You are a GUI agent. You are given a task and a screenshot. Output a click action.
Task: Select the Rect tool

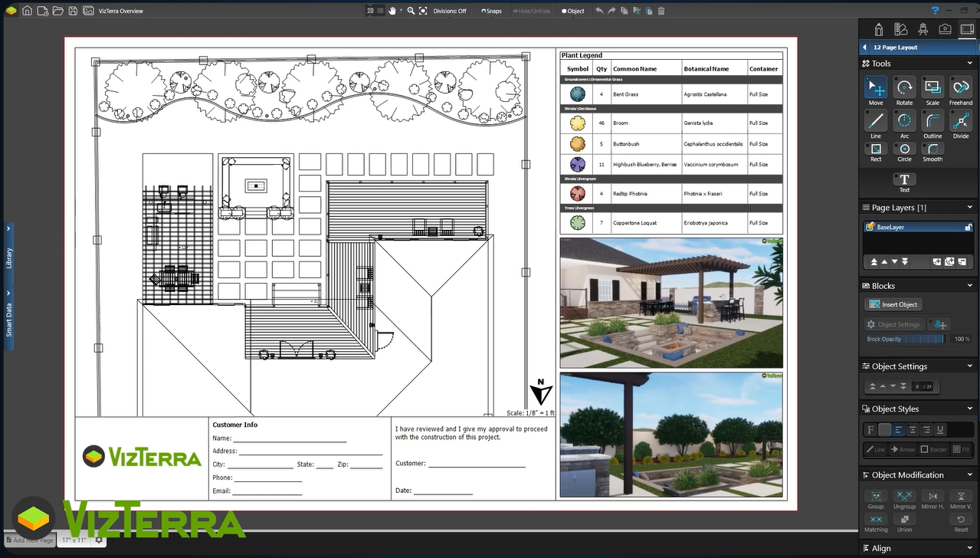(876, 149)
